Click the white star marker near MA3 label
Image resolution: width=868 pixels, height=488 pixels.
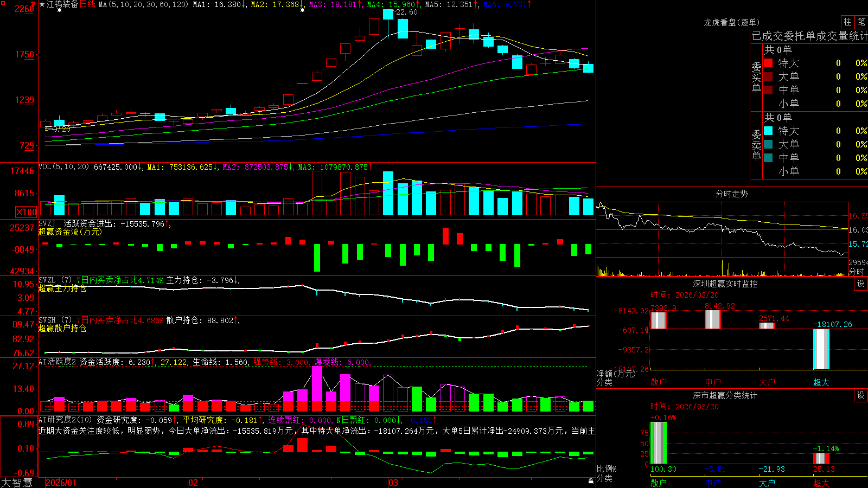point(302,10)
